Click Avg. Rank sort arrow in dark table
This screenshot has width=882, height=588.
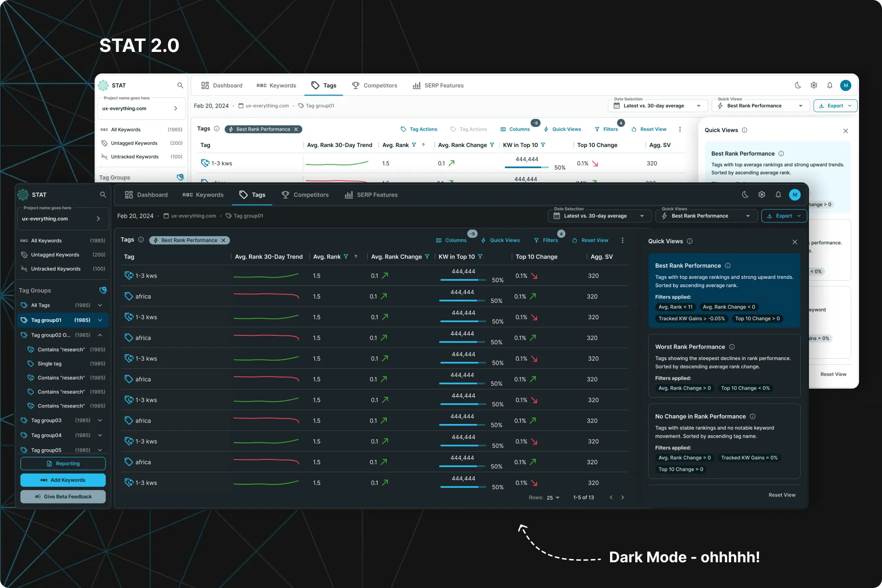point(356,257)
